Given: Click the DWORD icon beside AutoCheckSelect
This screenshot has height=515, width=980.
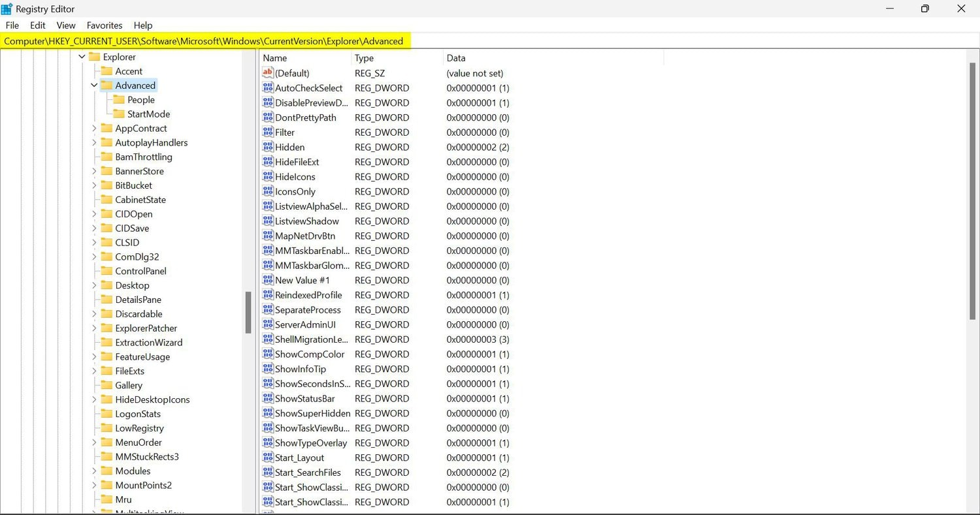Looking at the screenshot, I should (x=267, y=88).
